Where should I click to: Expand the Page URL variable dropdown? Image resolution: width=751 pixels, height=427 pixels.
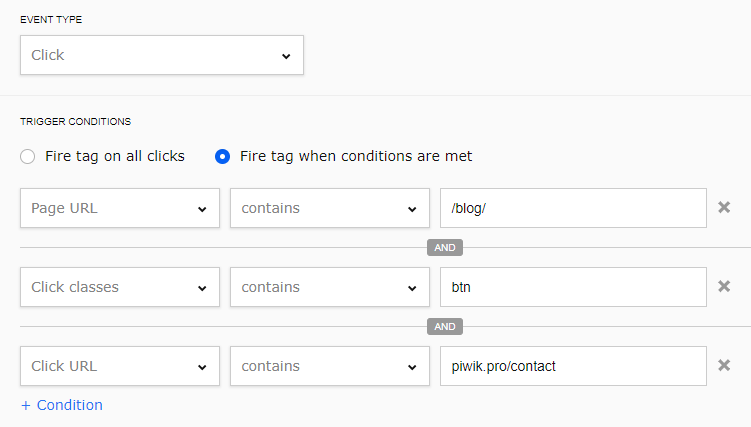point(120,208)
